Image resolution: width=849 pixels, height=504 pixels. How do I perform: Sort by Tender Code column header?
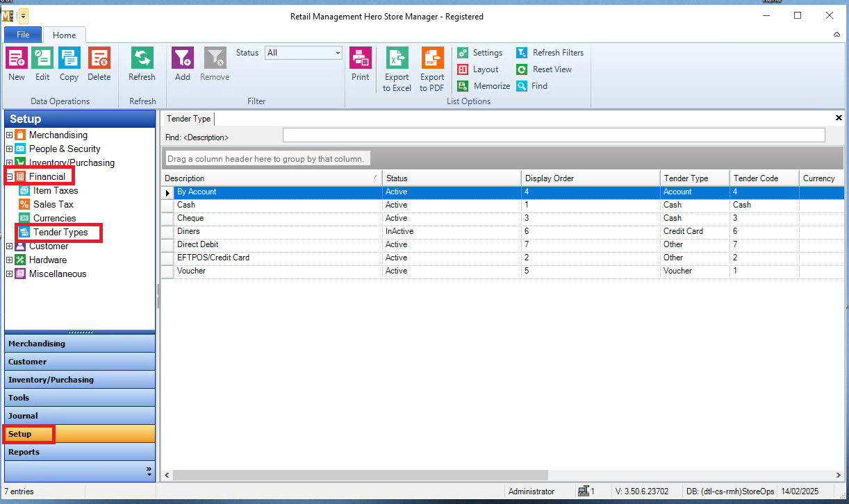pos(764,178)
